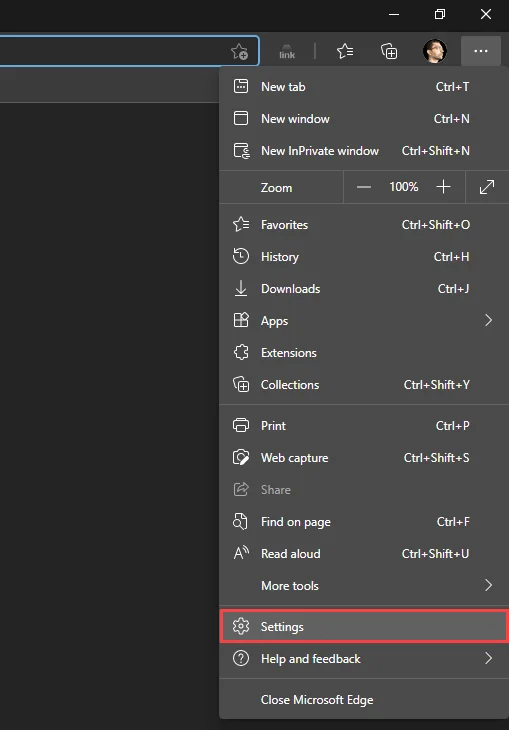Choose Web capture from the menu
The width and height of the screenshot is (509, 730).
pyautogui.click(x=364, y=458)
